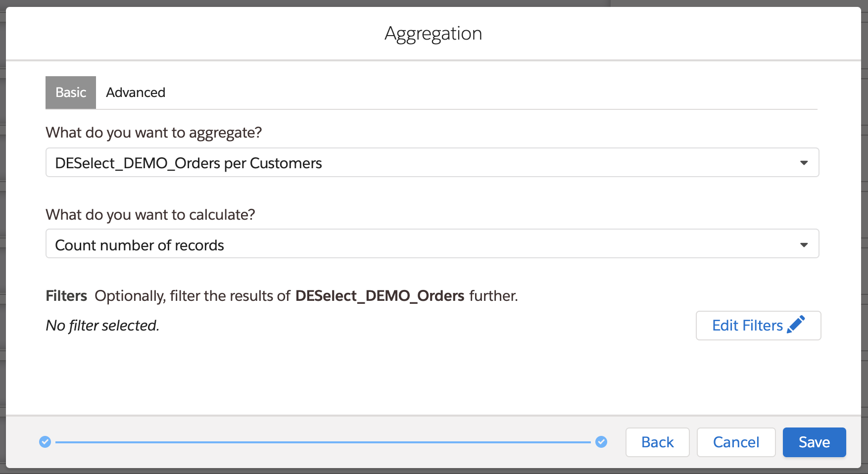Go back with the Back button
868x474 pixels.
657,442
